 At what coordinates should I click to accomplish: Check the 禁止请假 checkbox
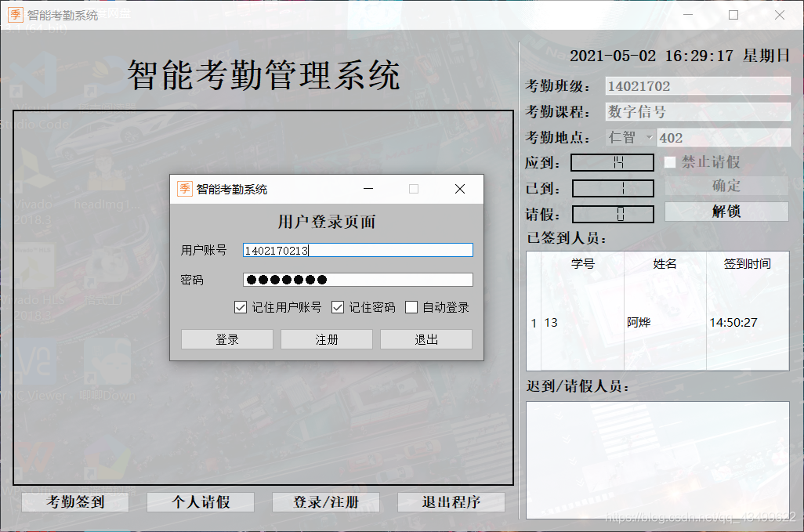pyautogui.click(x=670, y=162)
